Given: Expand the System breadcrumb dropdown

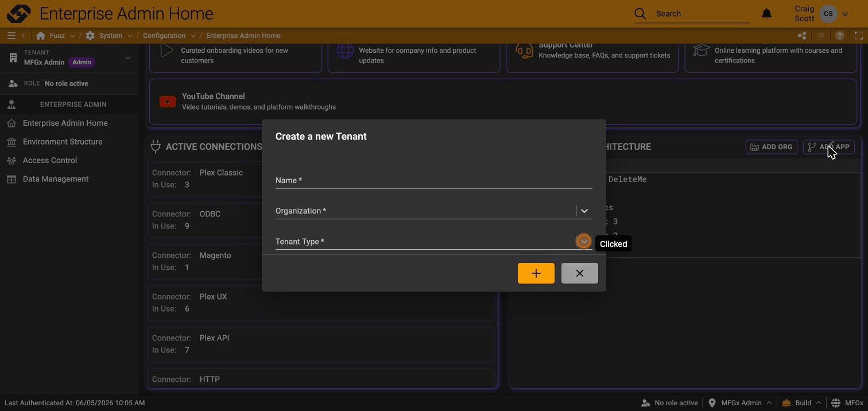Looking at the screenshot, I should coord(130,36).
